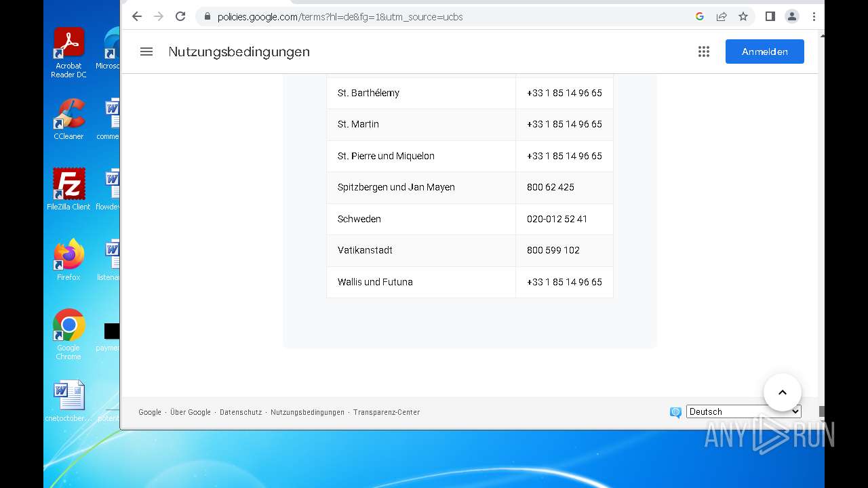Click the Nutzungsbedingungen page title
Screen dimensions: 868x488
[x=239, y=52]
